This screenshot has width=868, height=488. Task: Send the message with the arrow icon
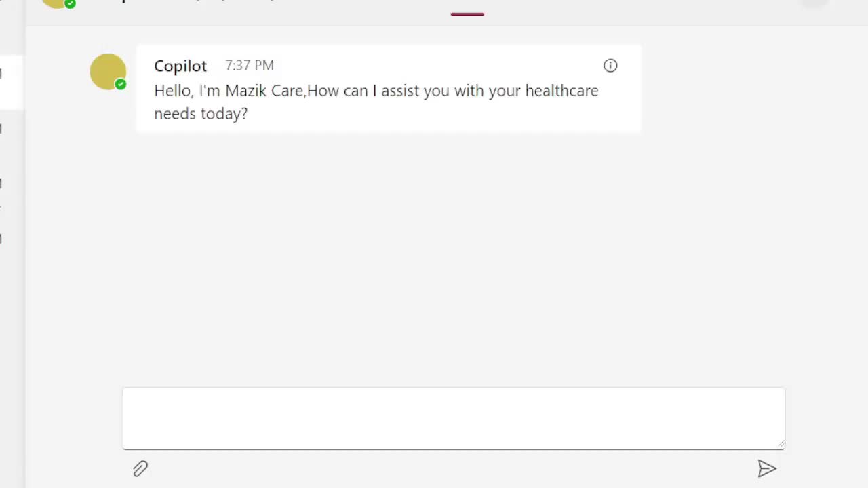click(x=767, y=469)
